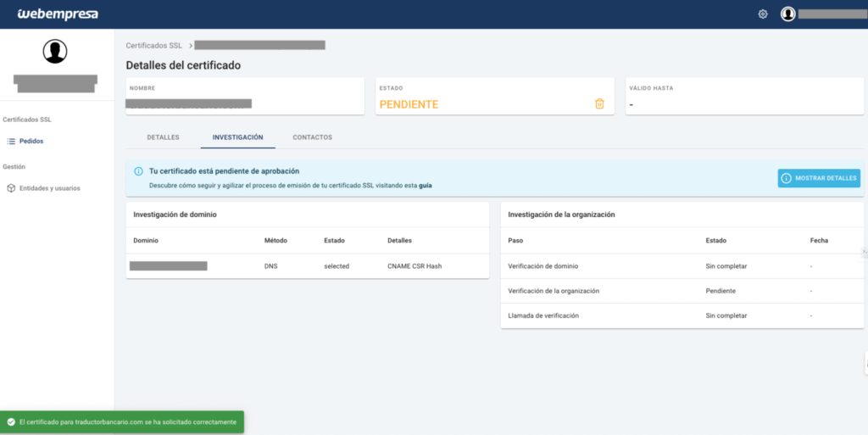Click 'Tu certificado está pendiente de aprobación' text

click(x=224, y=171)
